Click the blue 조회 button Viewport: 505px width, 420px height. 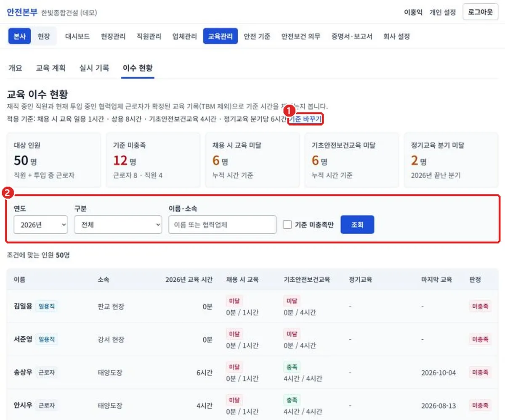(x=357, y=225)
